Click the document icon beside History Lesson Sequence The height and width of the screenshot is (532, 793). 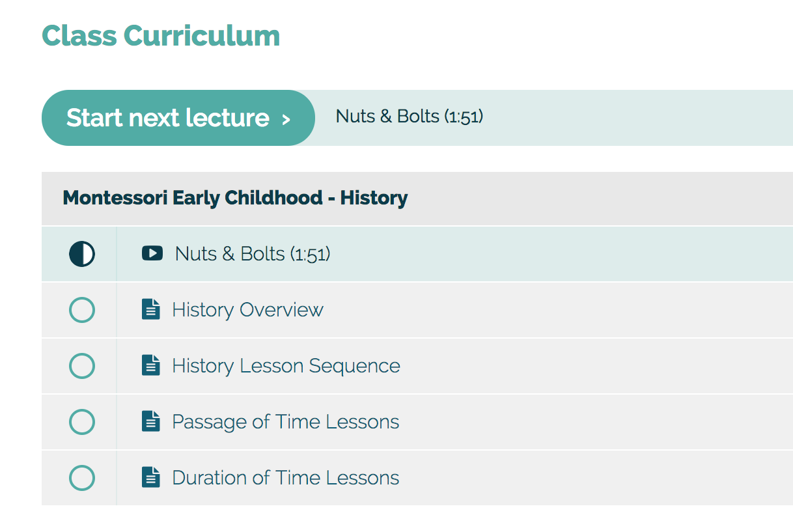[x=151, y=365]
